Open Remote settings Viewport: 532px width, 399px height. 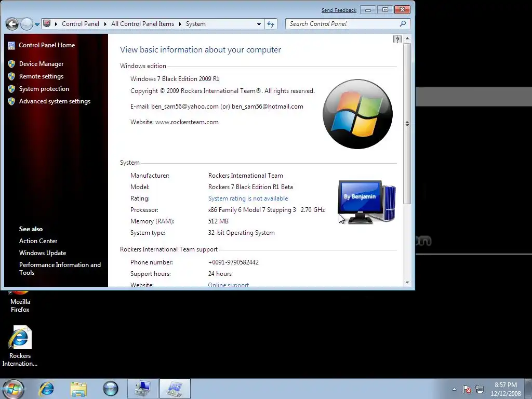(42, 76)
